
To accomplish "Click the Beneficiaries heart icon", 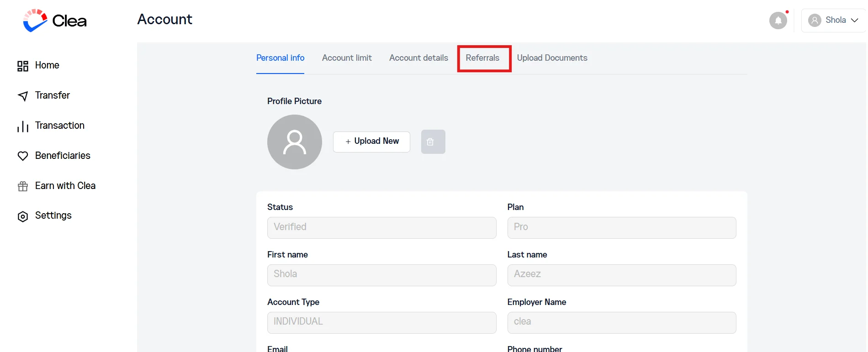I will tap(23, 156).
